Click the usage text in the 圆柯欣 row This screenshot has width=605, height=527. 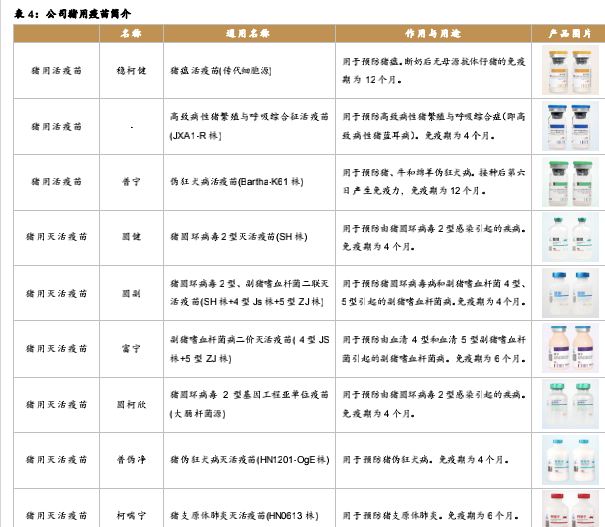[x=434, y=404]
